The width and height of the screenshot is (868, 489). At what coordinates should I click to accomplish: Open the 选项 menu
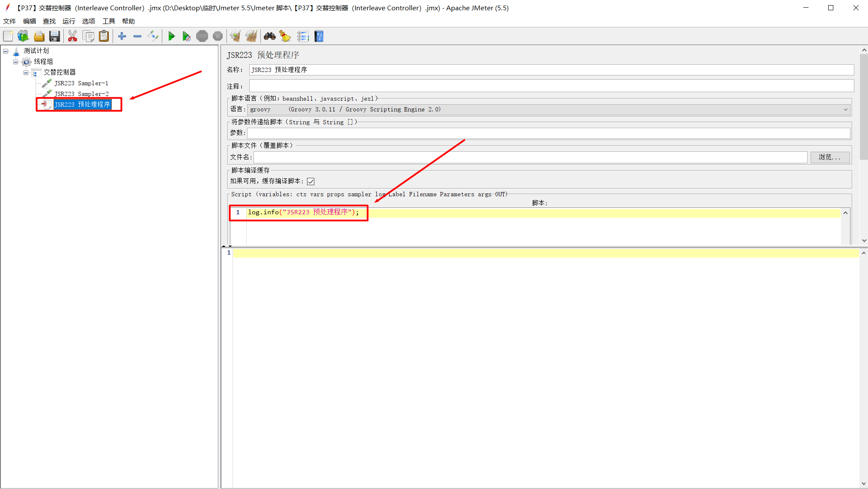coord(89,21)
